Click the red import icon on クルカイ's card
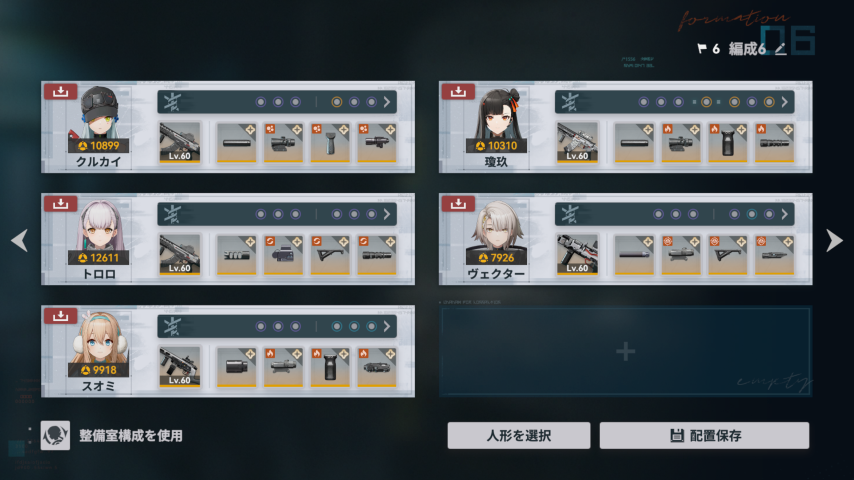The height and width of the screenshot is (480, 854). (60, 92)
